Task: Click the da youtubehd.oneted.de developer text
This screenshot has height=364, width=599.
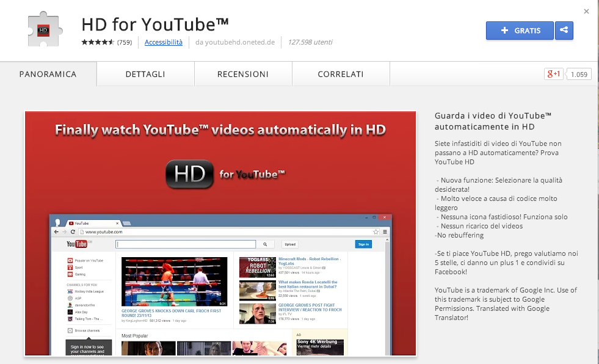Action: coord(235,42)
